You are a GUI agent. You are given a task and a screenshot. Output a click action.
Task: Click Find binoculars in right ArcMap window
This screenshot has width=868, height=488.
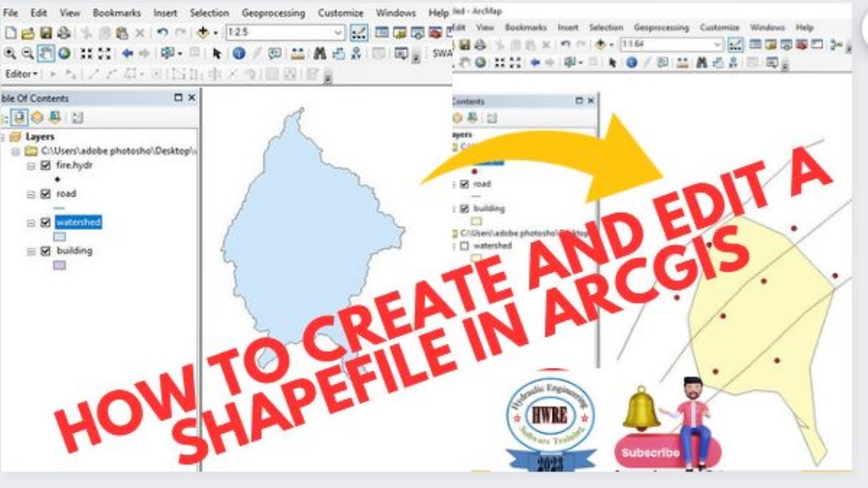[x=702, y=62]
